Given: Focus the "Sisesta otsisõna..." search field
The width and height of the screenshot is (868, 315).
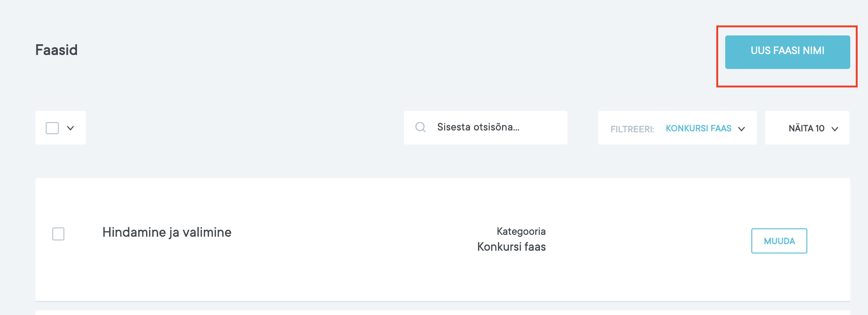Looking at the screenshot, I should pyautogui.click(x=495, y=127).
